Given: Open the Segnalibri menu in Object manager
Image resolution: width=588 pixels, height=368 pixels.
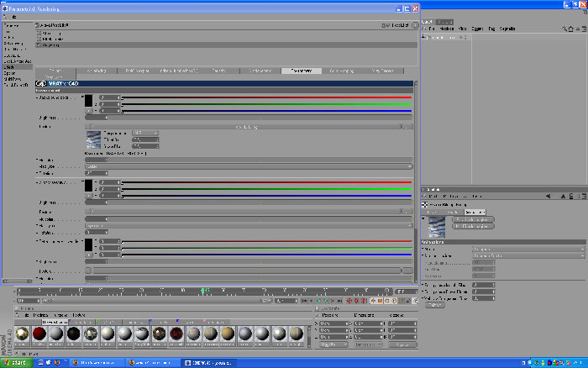Looking at the screenshot, I should point(507,29).
